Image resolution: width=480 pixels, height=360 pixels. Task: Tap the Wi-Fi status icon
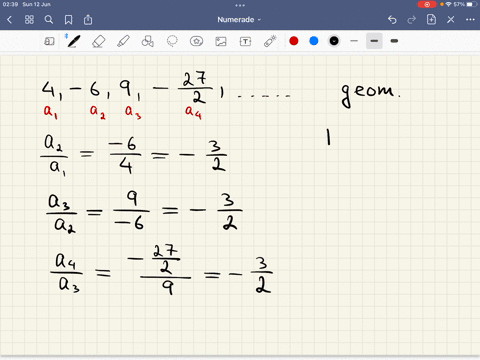click(449, 4)
